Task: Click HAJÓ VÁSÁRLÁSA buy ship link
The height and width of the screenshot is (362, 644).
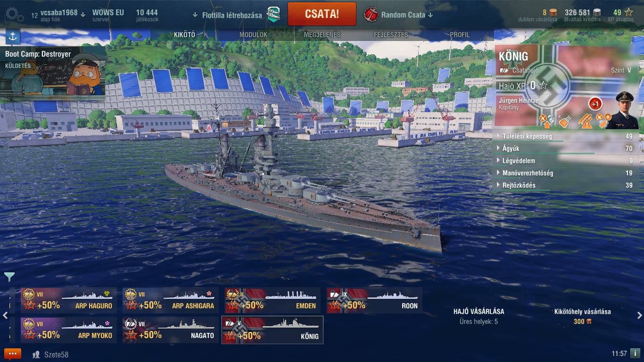Action: [479, 312]
